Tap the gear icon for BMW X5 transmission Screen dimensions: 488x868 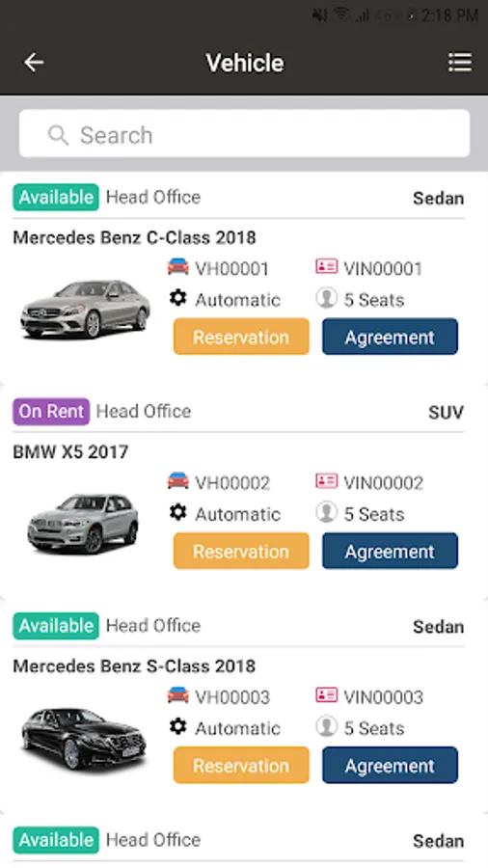178,513
